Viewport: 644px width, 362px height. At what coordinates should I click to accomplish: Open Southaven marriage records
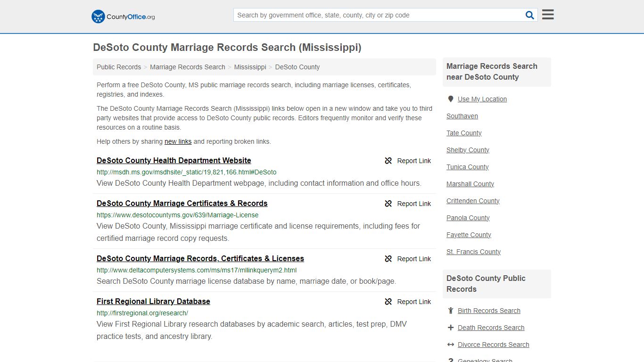462,116
